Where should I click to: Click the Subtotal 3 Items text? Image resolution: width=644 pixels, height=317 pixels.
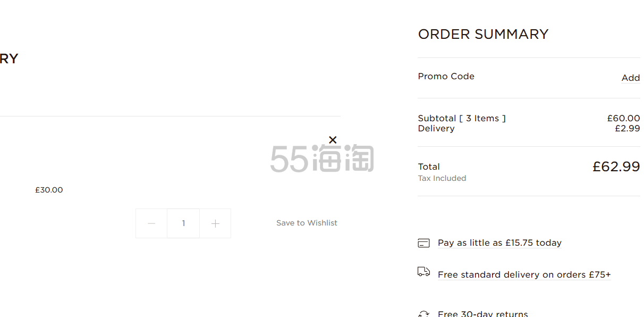tap(462, 118)
